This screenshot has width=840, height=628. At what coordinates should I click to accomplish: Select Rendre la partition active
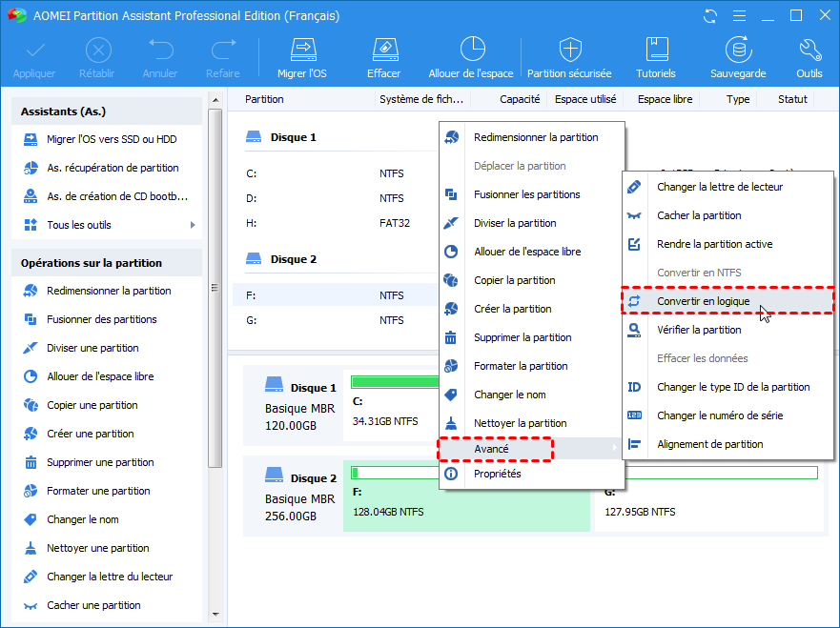[727, 244]
